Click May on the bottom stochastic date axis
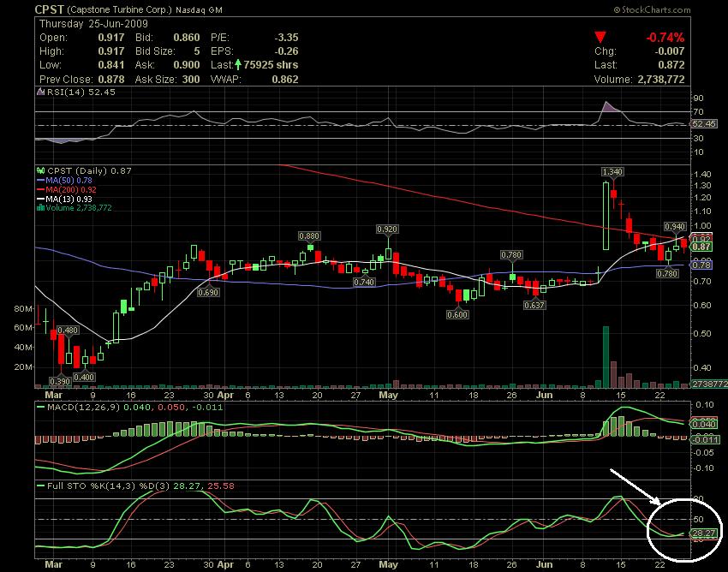This screenshot has width=728, height=572. pos(388,564)
